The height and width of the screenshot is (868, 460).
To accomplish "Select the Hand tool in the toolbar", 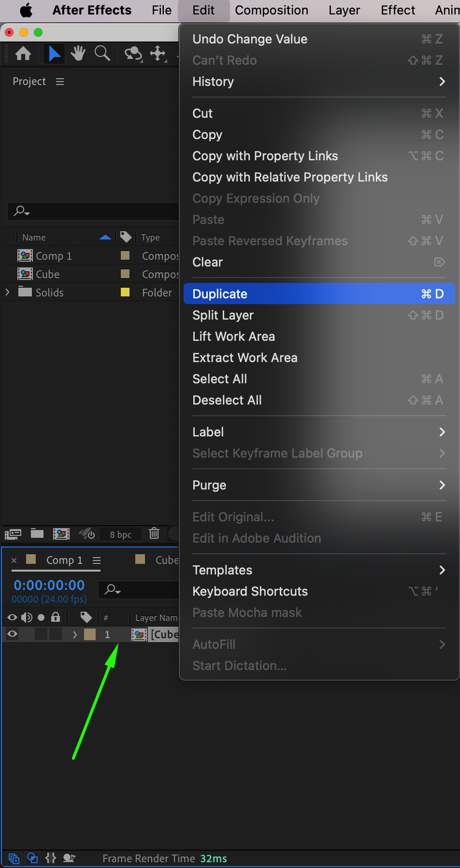I will pos(77,53).
